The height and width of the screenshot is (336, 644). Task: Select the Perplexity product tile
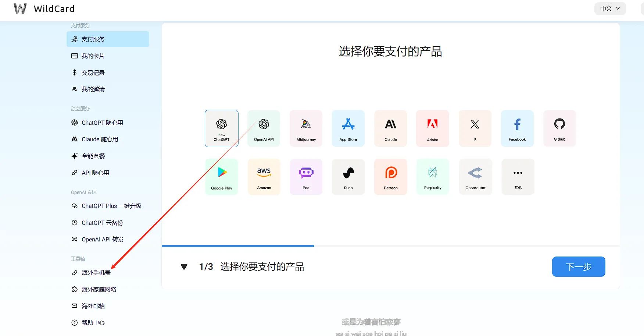click(x=433, y=177)
